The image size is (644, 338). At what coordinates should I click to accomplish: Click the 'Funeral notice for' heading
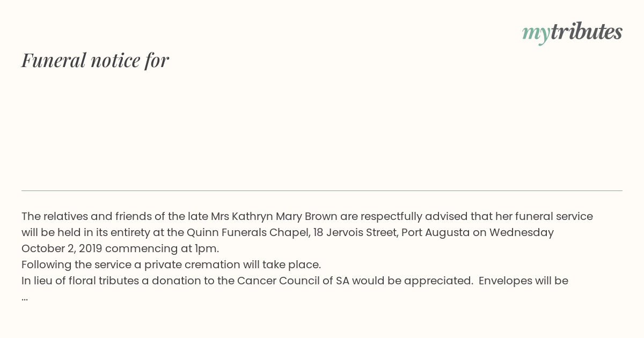point(95,60)
